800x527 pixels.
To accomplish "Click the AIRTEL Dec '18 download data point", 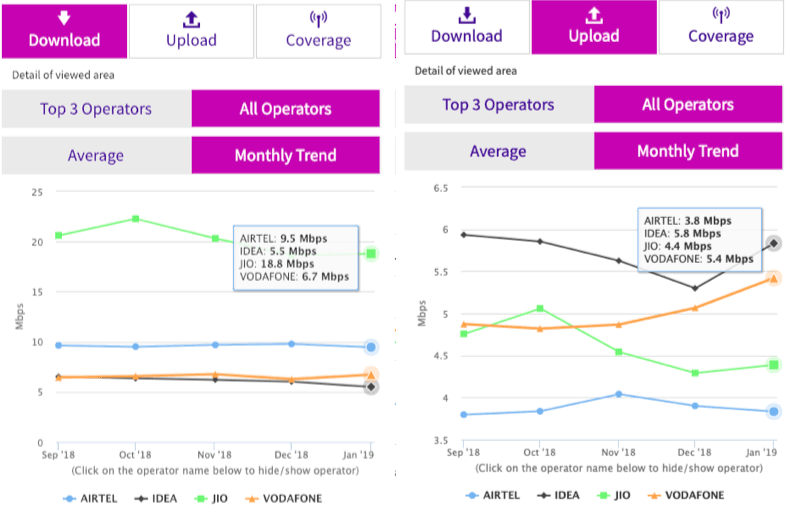I will (291, 344).
